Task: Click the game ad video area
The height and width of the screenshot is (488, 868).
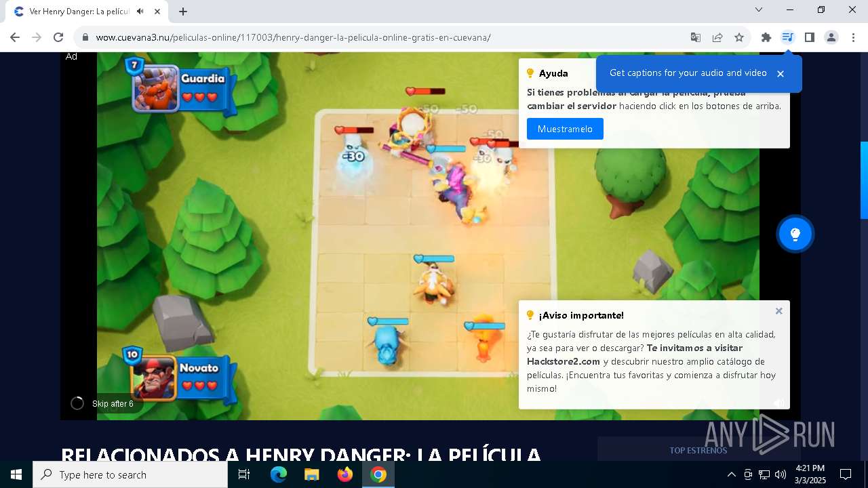Action: (x=428, y=236)
